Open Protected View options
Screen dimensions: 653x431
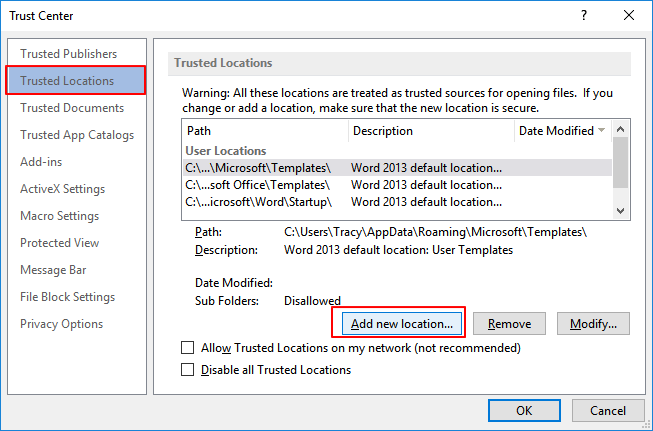(59, 243)
